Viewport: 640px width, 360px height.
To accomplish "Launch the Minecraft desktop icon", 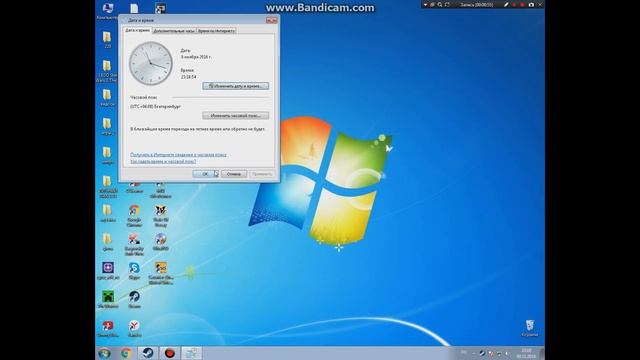I will coord(108,299).
